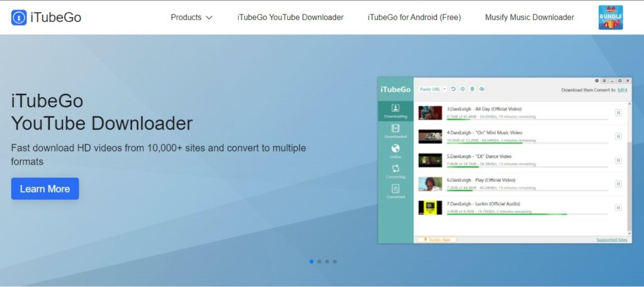Click the title "6.DaniLeigh - Play (Official Video)"
Image resolution: width=644 pixels, height=287 pixels.
point(481,180)
